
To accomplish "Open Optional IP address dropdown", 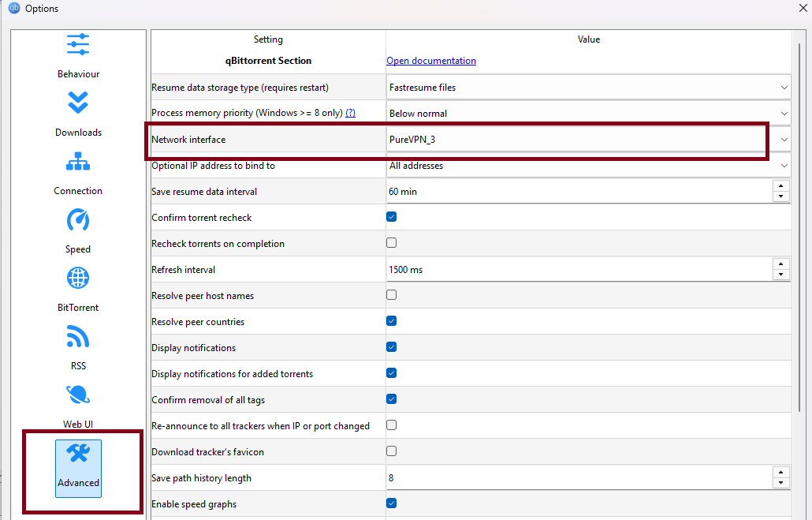I will tap(588, 166).
